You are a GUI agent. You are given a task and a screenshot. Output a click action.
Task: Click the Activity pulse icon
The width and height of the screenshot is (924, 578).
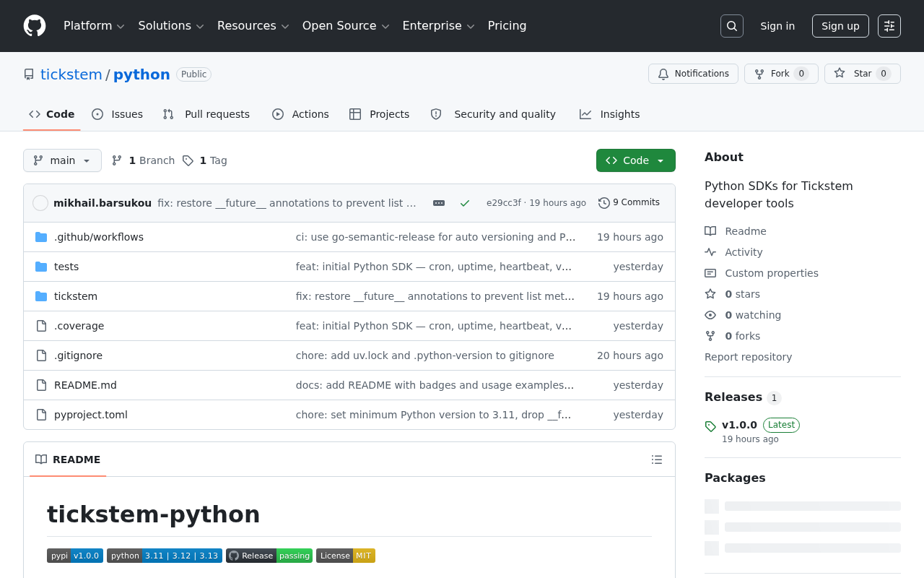click(710, 252)
